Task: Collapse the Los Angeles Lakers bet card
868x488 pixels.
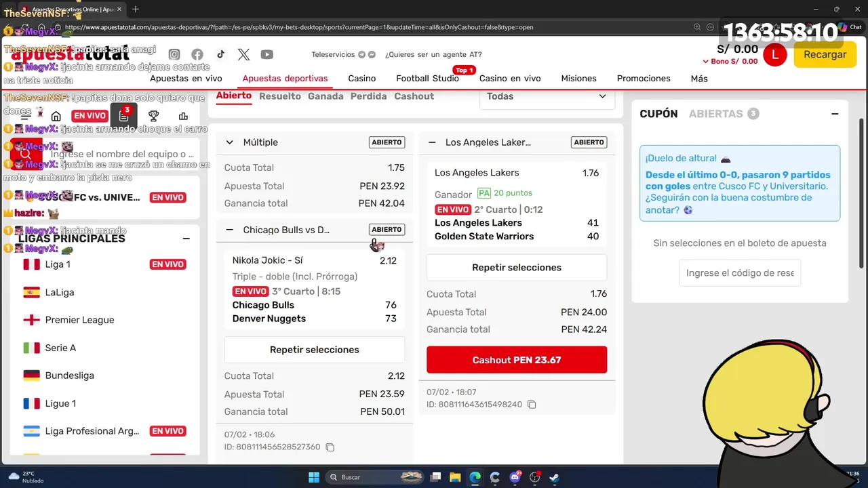Action: pyautogui.click(x=432, y=142)
